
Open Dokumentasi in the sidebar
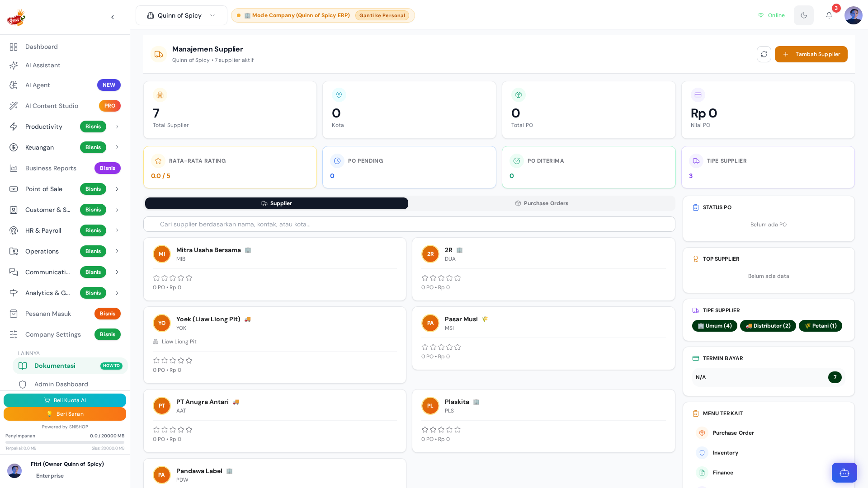(x=70, y=366)
